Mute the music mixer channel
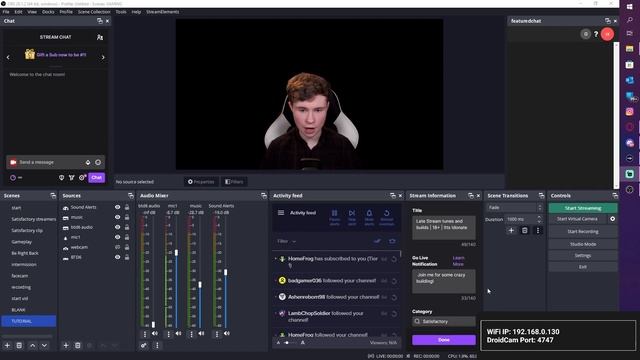This screenshot has width=640, height=360. (201, 333)
